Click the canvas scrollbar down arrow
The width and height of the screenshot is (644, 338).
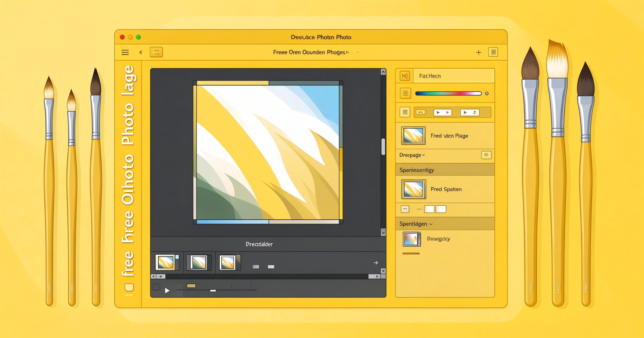[x=383, y=233]
